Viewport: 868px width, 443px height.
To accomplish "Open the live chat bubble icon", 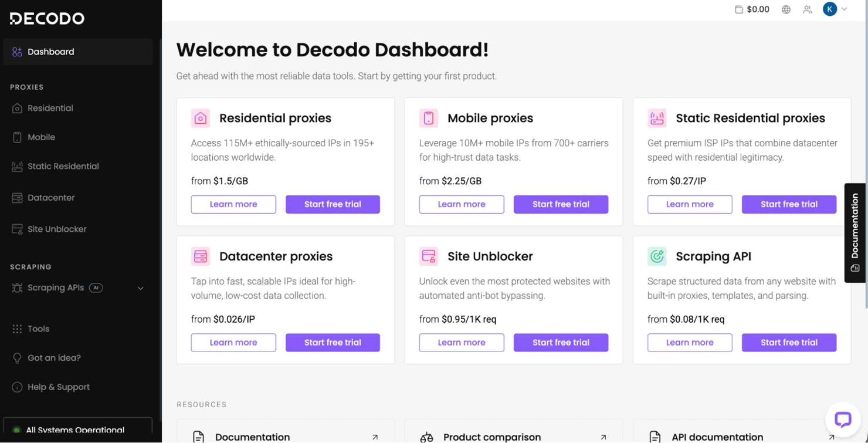I will click(x=843, y=419).
